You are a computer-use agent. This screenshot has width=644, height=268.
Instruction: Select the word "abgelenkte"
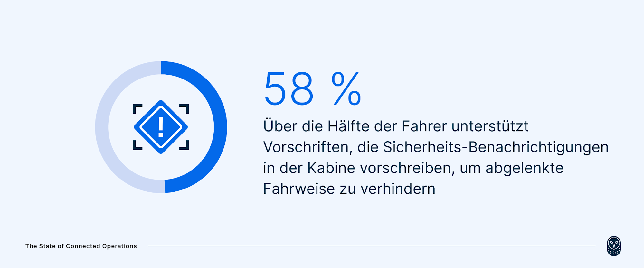pos(525,169)
